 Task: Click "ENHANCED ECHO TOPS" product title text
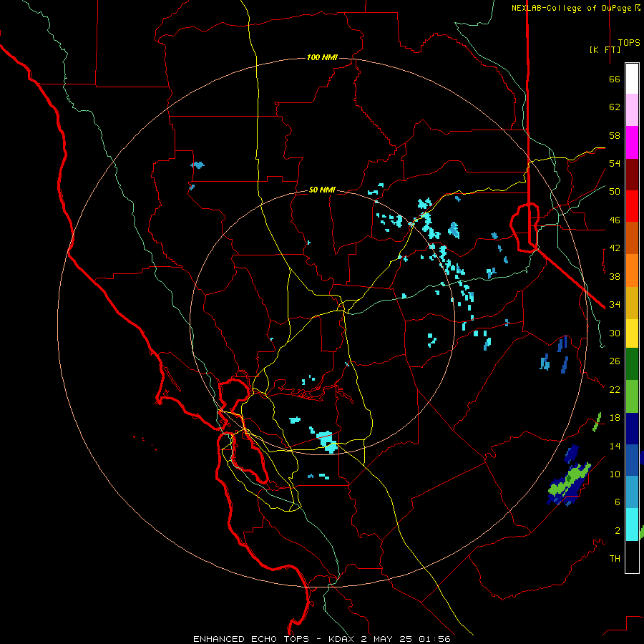[251, 639]
